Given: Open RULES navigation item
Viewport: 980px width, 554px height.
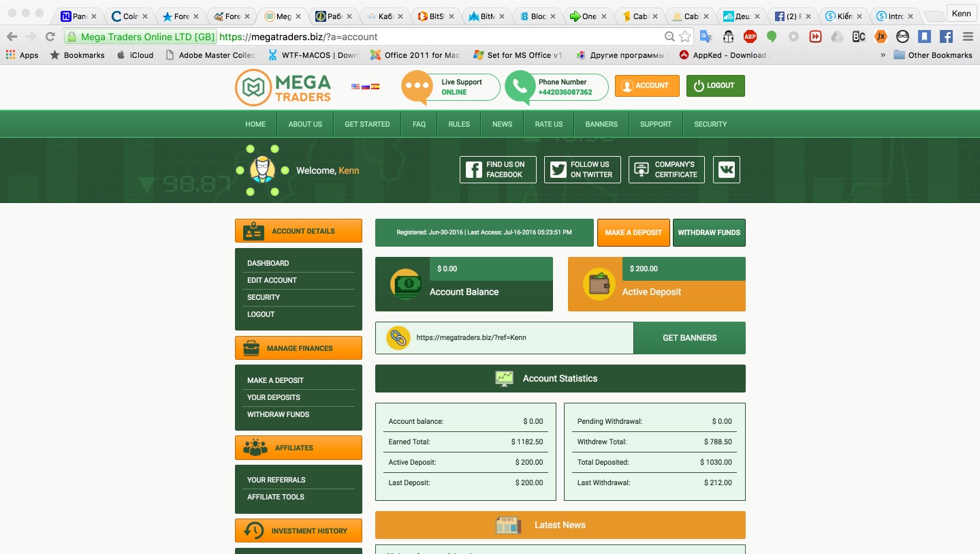Looking at the screenshot, I should click(459, 124).
